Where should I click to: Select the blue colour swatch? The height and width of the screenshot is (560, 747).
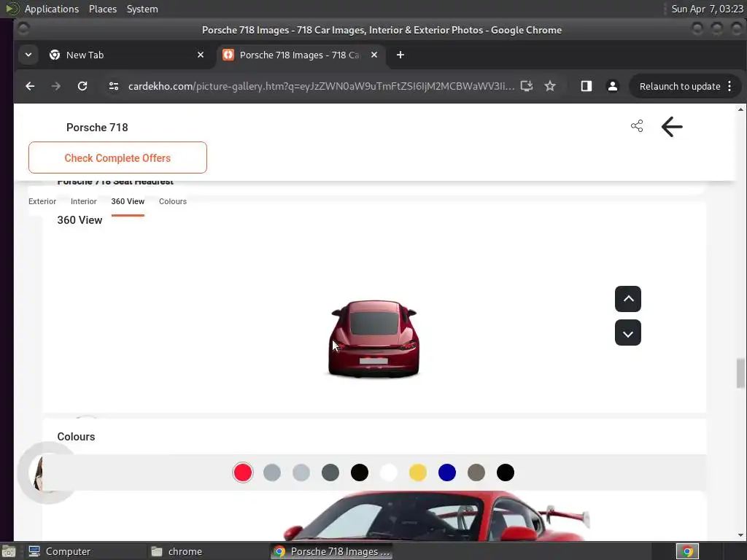[x=447, y=472]
